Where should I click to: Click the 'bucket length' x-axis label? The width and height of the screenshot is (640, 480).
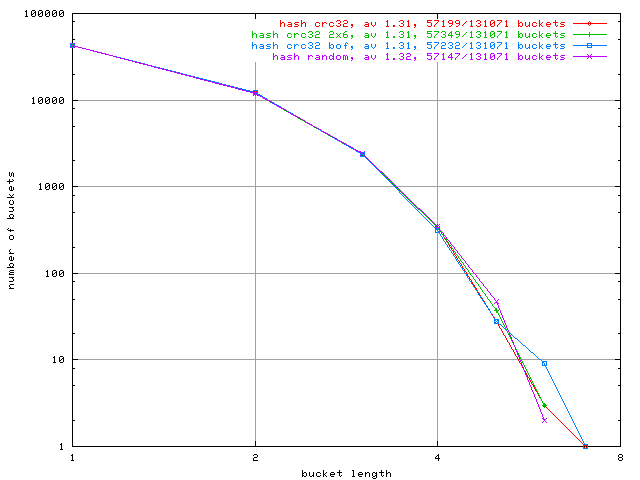click(347, 473)
